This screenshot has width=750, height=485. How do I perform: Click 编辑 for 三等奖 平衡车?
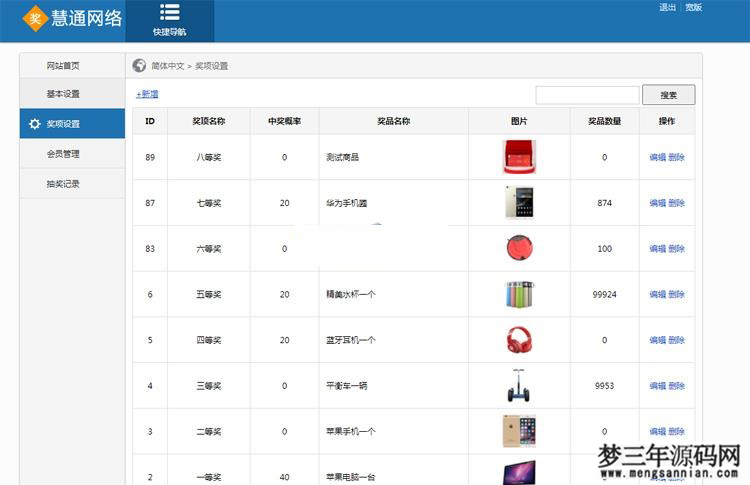pos(658,386)
